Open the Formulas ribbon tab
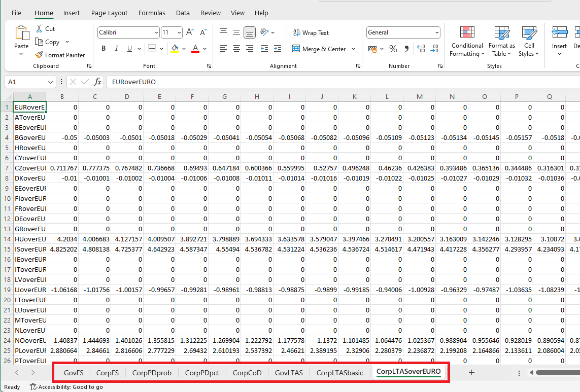The height and width of the screenshot is (392, 580). (152, 13)
